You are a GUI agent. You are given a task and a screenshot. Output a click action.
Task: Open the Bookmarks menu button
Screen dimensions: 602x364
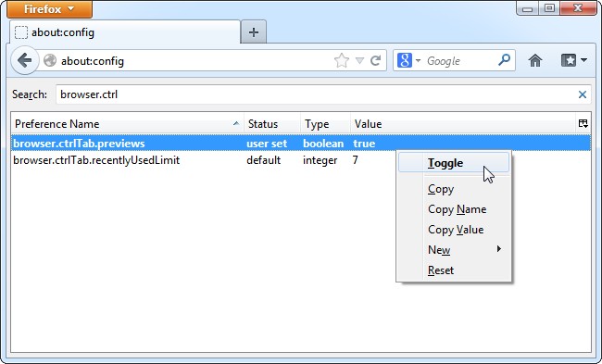(x=569, y=60)
